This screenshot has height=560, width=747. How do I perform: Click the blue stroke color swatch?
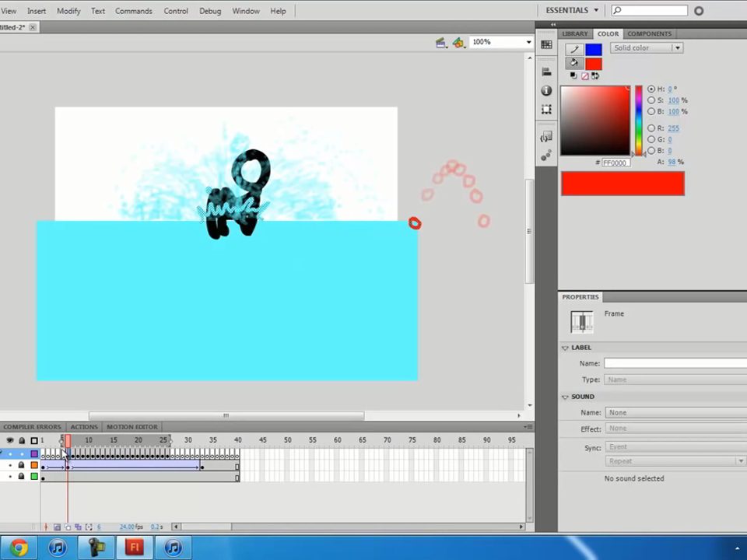594,50
